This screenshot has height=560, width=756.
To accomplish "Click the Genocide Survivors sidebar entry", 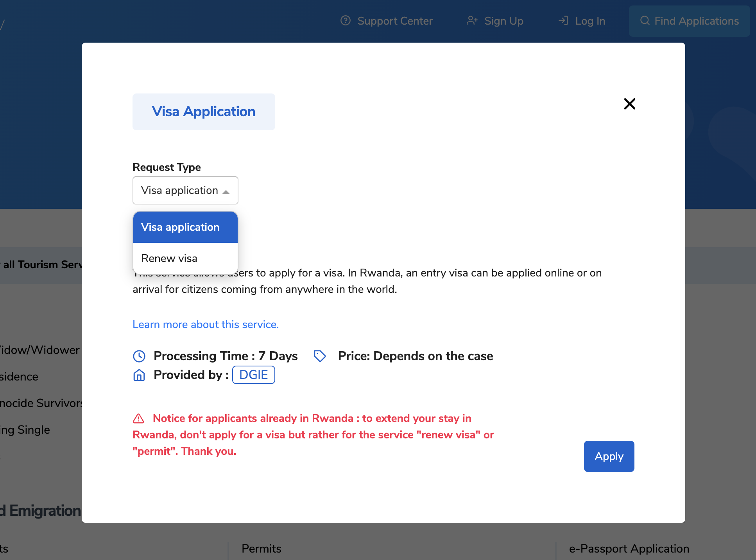I will [41, 403].
